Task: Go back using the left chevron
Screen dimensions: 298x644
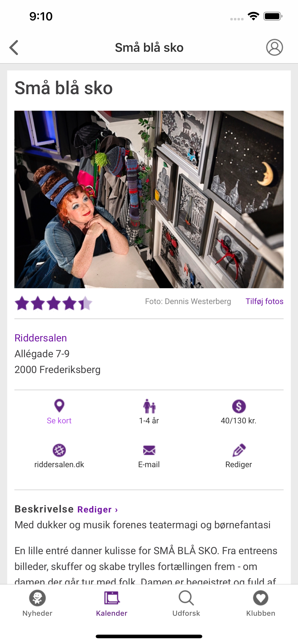Action: (14, 47)
